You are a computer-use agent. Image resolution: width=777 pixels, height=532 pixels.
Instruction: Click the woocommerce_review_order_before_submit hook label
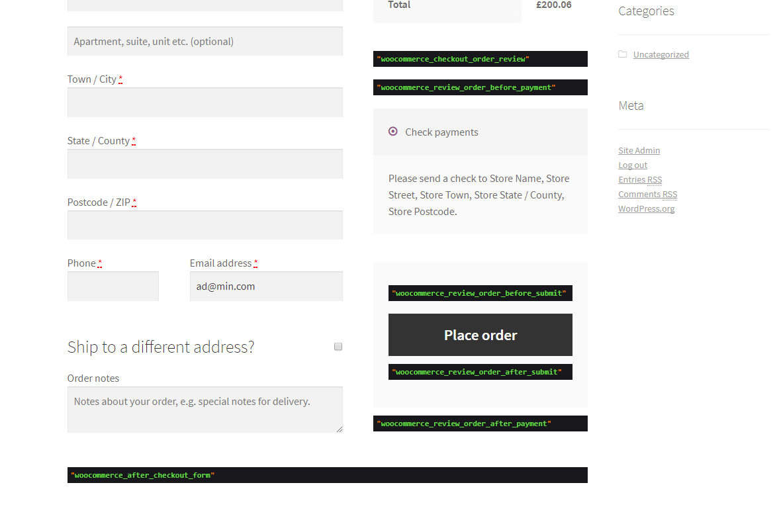click(x=480, y=293)
